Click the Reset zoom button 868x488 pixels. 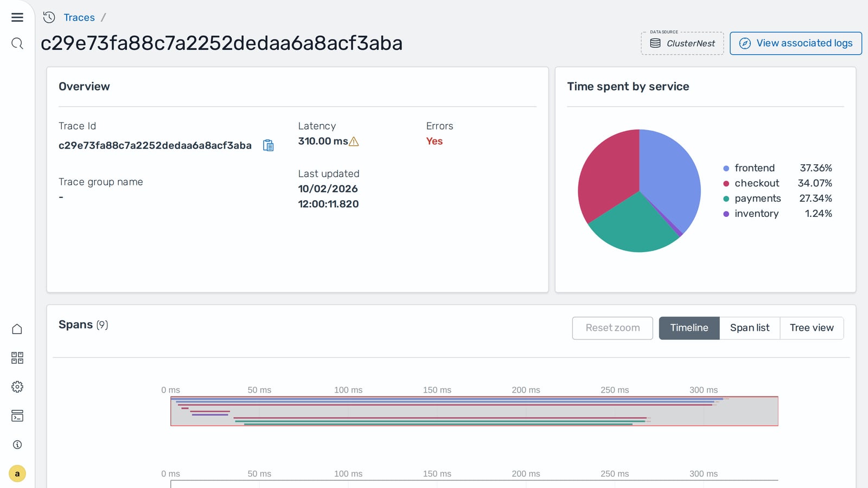pos(612,328)
